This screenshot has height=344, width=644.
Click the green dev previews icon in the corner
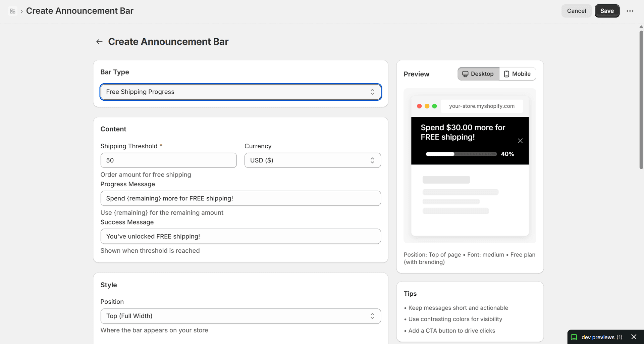tap(574, 337)
